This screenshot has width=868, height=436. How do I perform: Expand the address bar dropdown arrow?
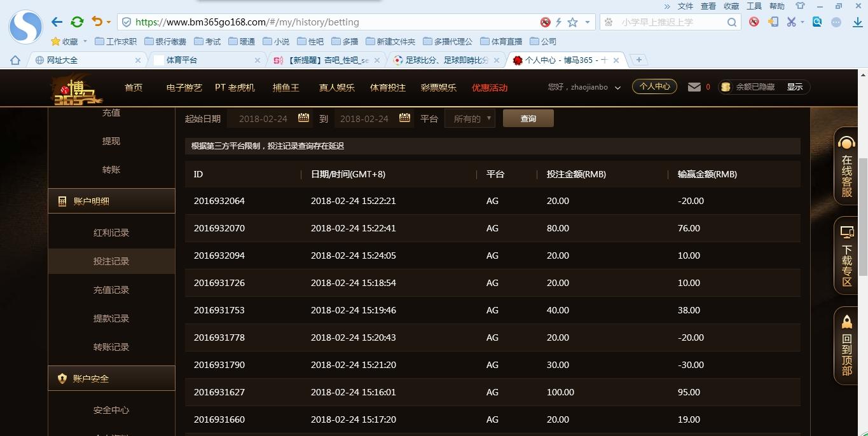(x=587, y=22)
